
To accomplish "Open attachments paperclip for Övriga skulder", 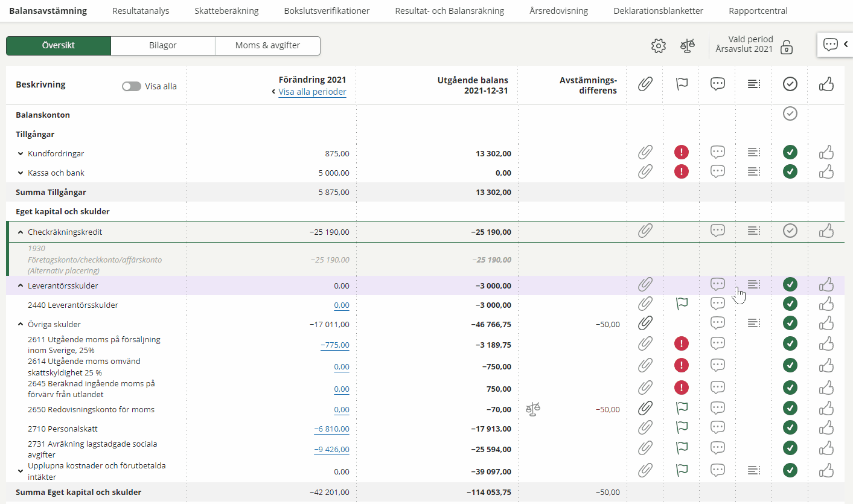I will (x=645, y=324).
